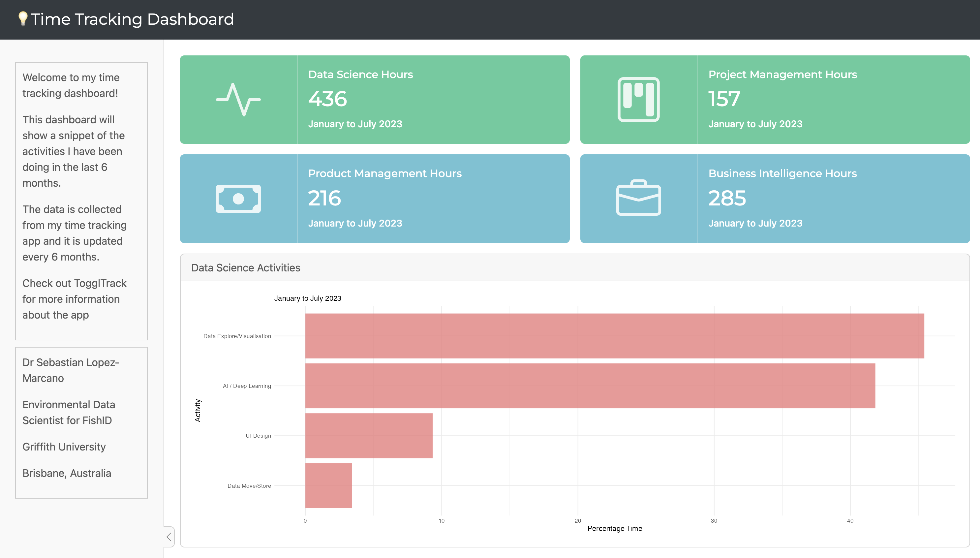Click the pulse activity icon
The height and width of the screenshot is (558, 980).
238,100
